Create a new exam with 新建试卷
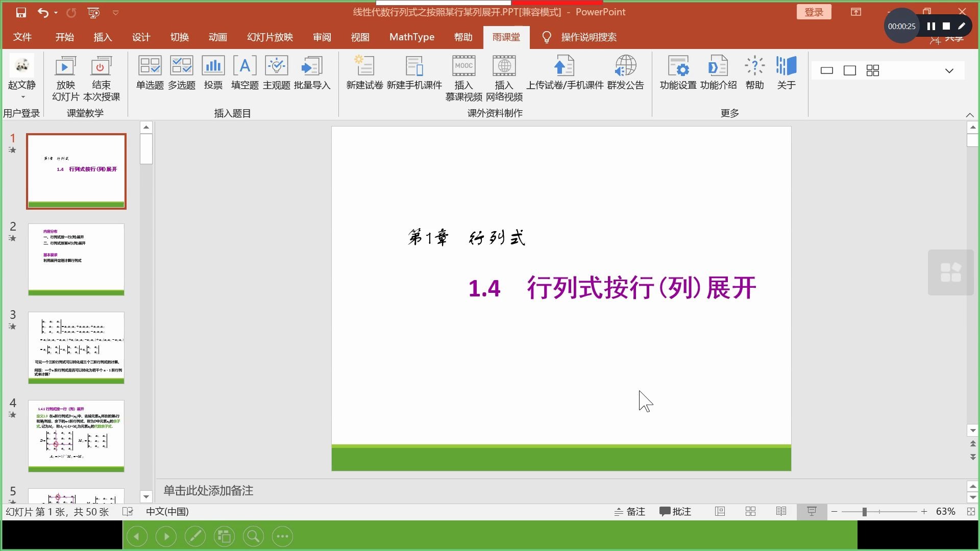The width and height of the screenshot is (980, 551). coord(364,73)
